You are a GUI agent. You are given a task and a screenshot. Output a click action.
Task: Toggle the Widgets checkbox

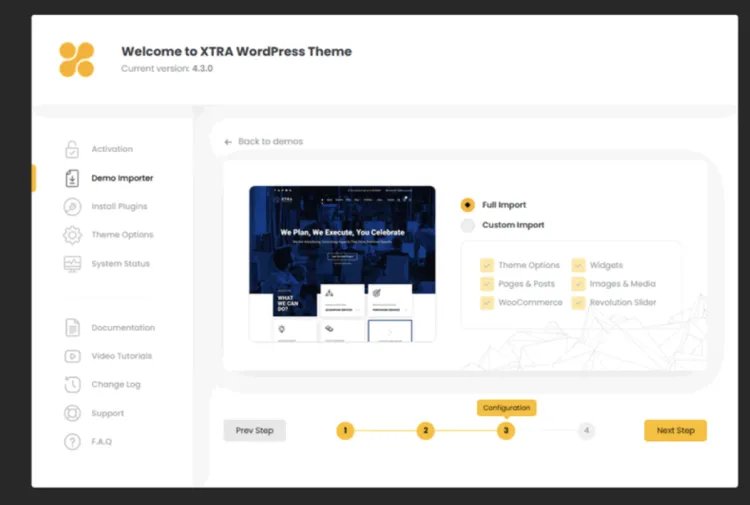578,265
